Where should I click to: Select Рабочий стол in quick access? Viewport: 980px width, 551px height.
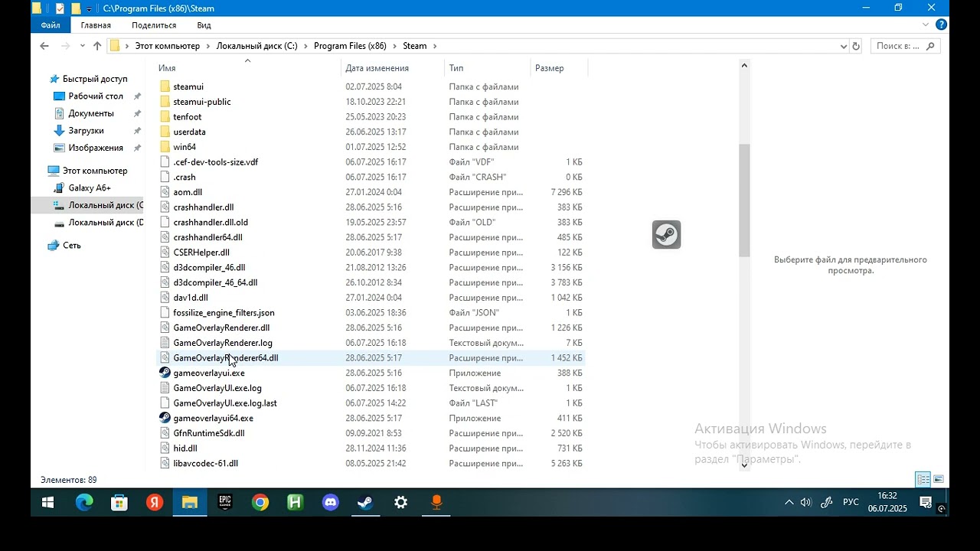(x=96, y=96)
